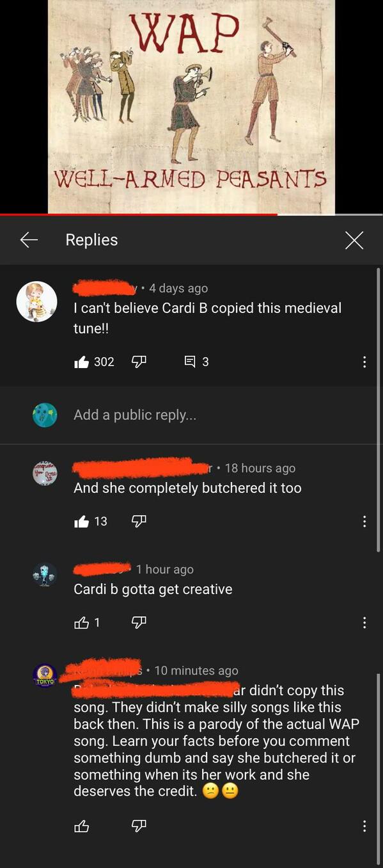Like the 'gotta get creative' reply
This screenshot has width=383, height=868.
[x=82, y=622]
